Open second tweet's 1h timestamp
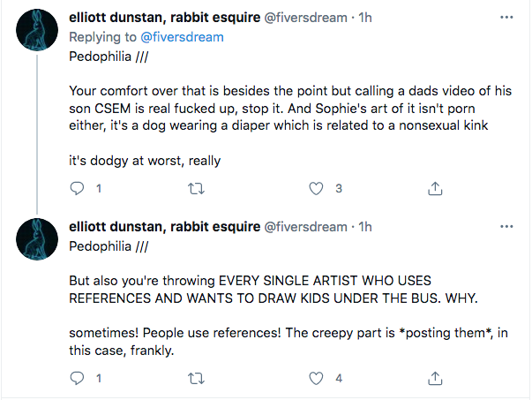532x400 pixels. [365, 226]
